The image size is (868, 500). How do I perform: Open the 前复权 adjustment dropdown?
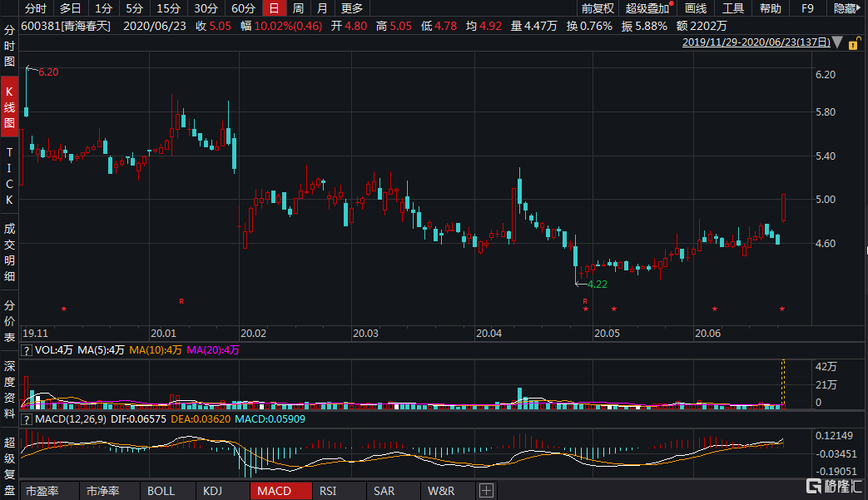tap(597, 8)
